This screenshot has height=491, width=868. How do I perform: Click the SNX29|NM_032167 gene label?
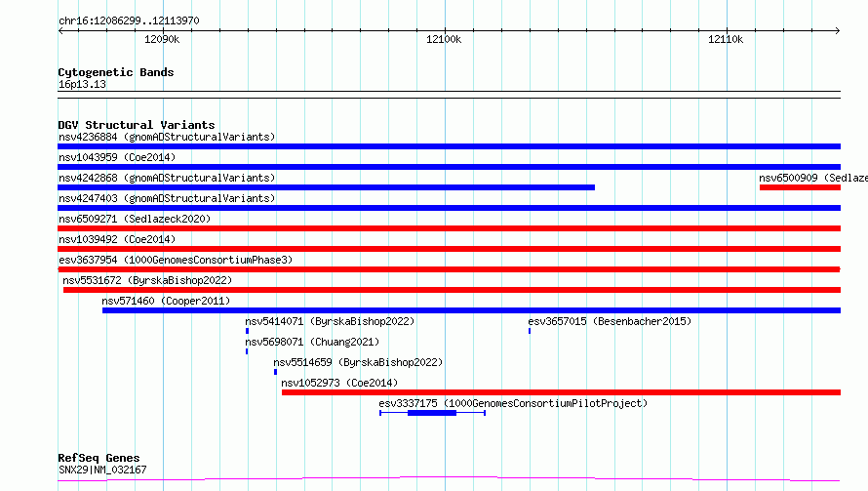pyautogui.click(x=102, y=470)
